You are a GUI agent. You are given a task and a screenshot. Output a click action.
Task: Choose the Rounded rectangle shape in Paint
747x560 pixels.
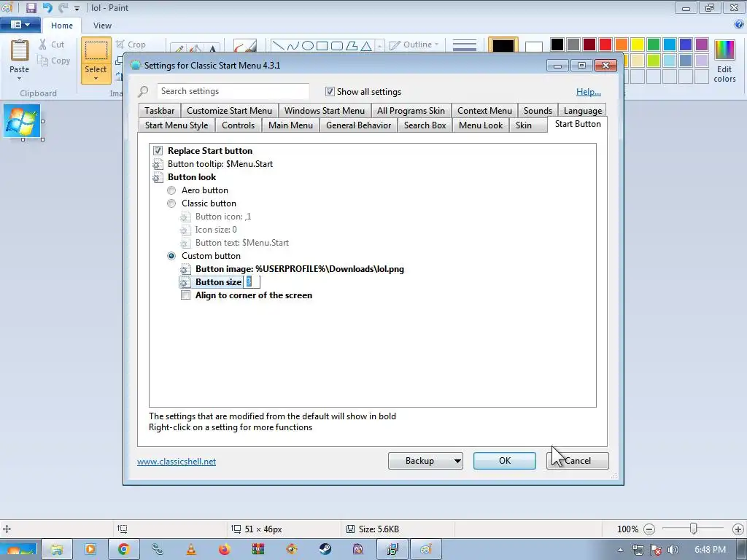337,46
